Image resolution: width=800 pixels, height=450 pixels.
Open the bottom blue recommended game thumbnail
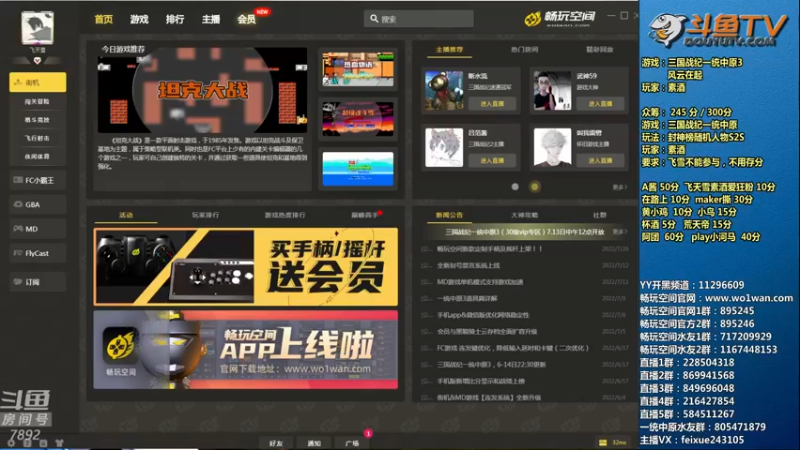(x=358, y=168)
